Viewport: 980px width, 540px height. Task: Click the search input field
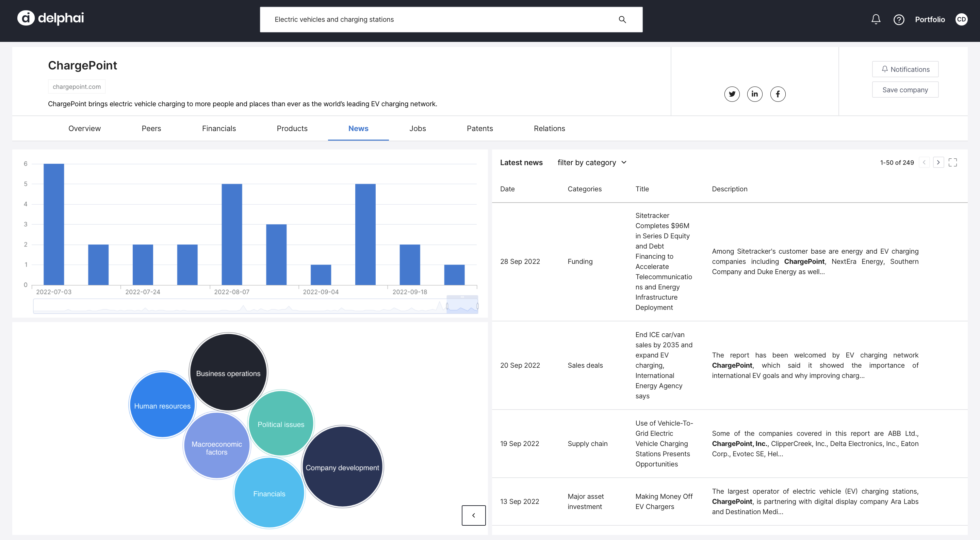pos(438,19)
